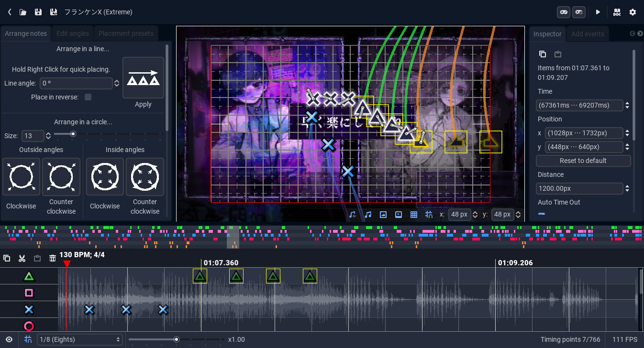Adjust the Position y stepper arrows
The width and height of the screenshot is (644, 348).
pyautogui.click(x=627, y=147)
